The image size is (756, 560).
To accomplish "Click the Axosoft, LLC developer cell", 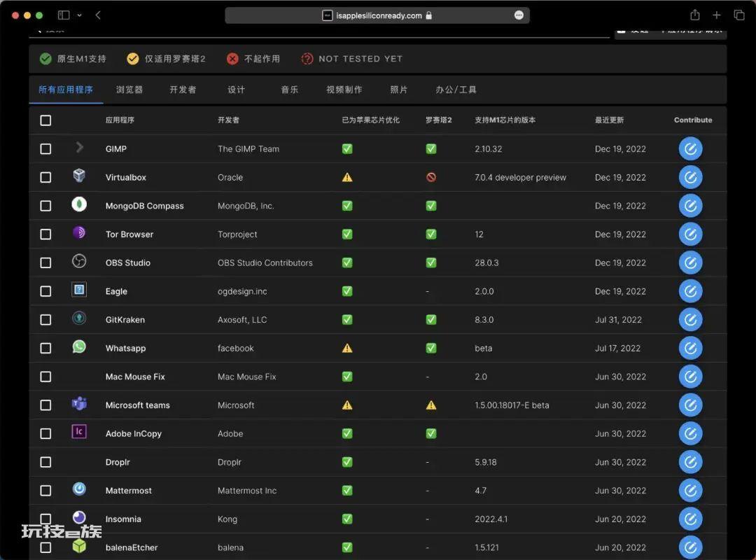I will 242,320.
